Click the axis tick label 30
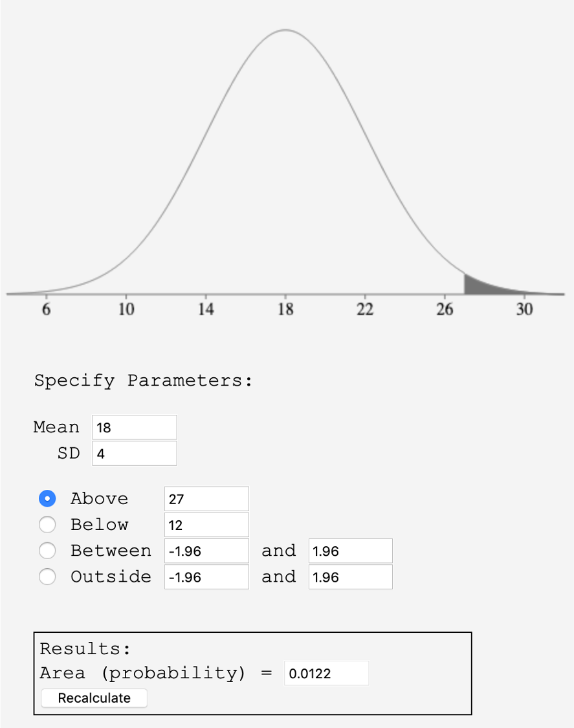Screen dimensions: 574x728 click(525, 310)
